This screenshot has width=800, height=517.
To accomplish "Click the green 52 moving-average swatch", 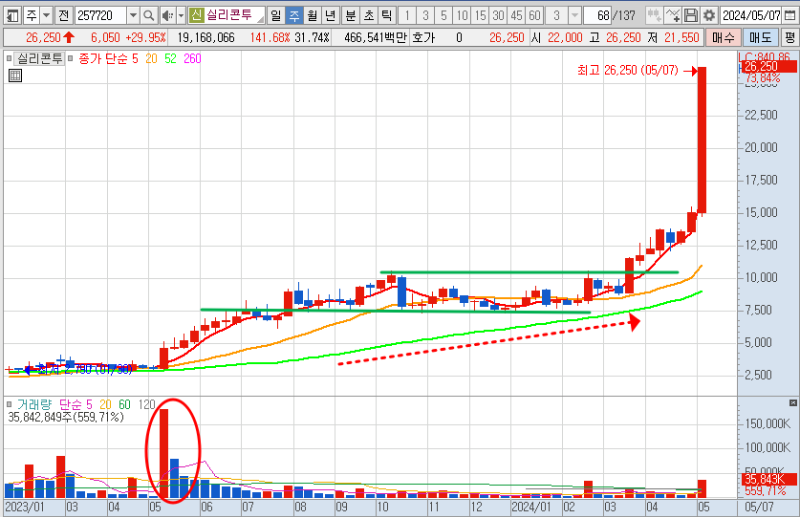I will coord(170,59).
